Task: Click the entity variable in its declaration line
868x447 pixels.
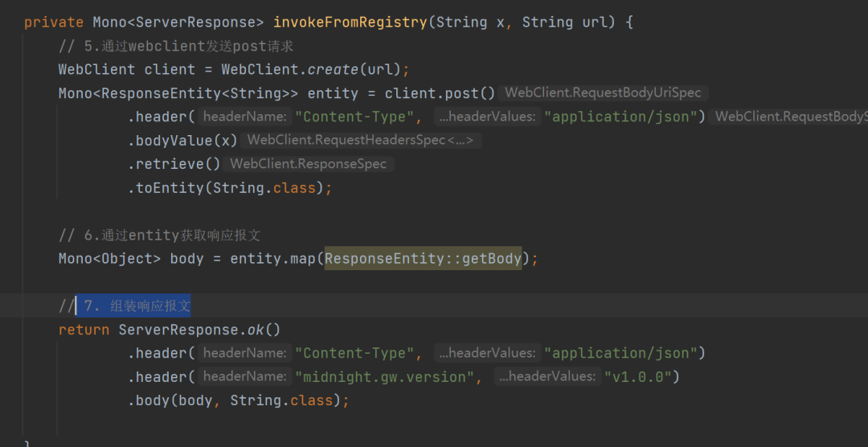Action: [334, 93]
